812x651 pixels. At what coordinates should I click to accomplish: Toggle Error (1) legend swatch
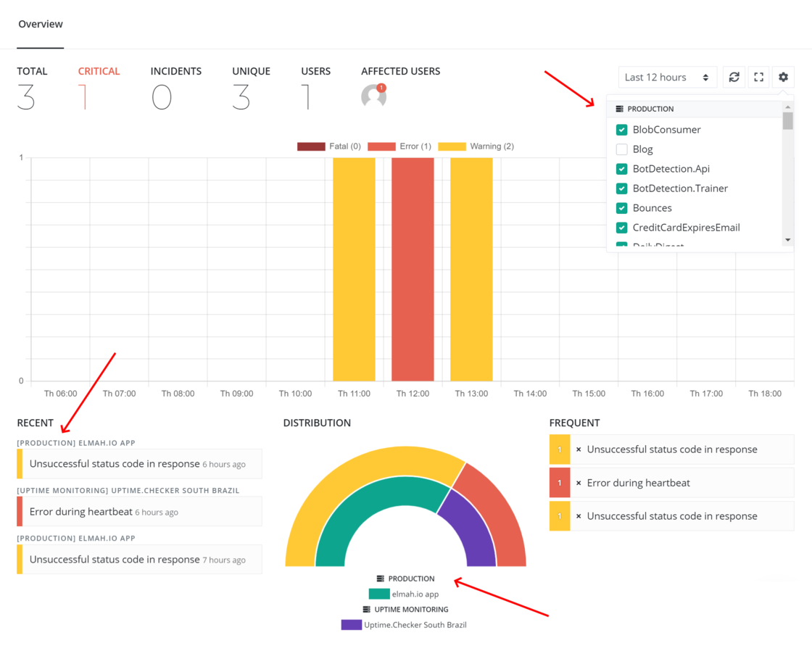point(381,146)
